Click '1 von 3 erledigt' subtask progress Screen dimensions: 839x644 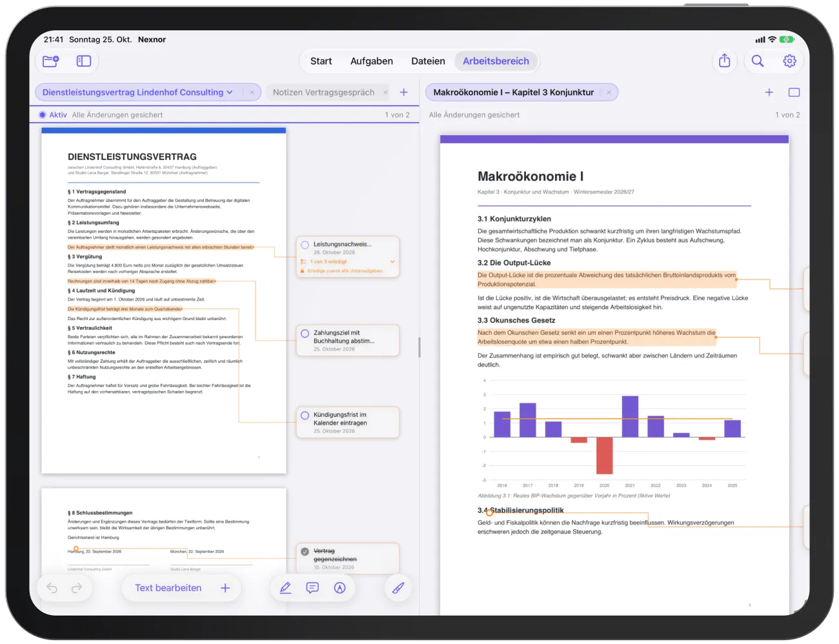point(329,261)
